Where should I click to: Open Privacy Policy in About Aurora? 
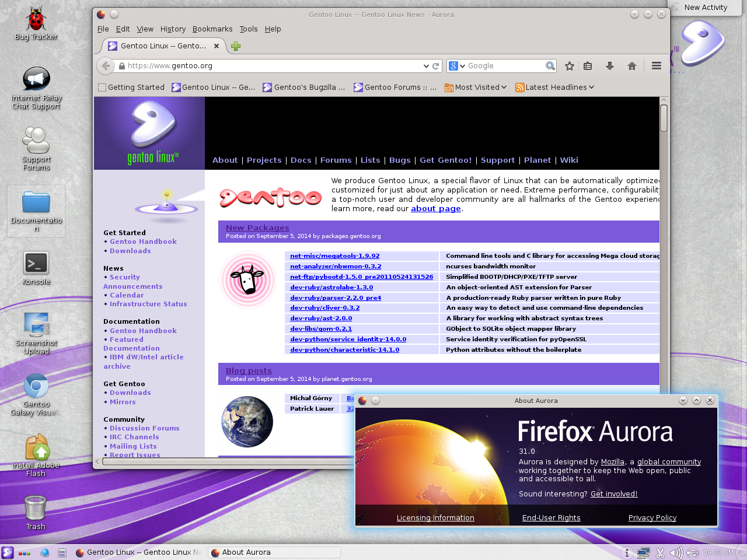(652, 518)
